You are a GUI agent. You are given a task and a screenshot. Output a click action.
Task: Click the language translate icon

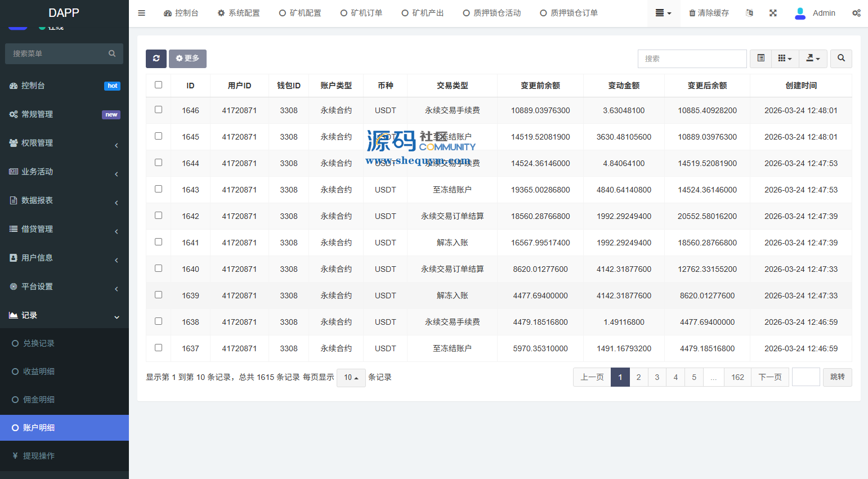(749, 13)
